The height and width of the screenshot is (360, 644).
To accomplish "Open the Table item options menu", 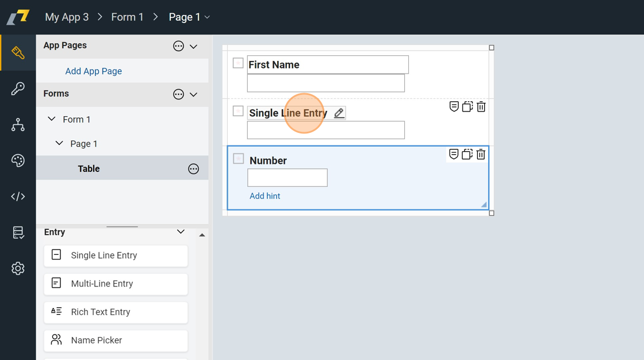I will 193,169.
